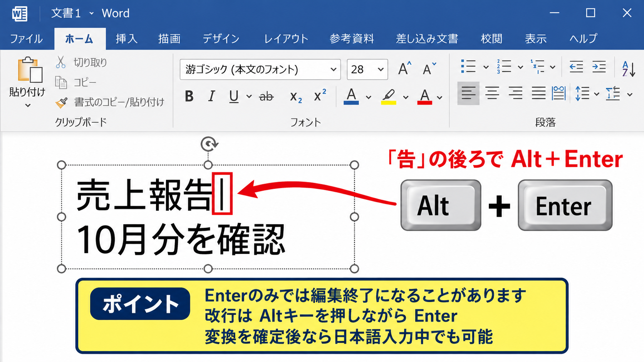Open the font size 28 dropdown

(x=381, y=70)
